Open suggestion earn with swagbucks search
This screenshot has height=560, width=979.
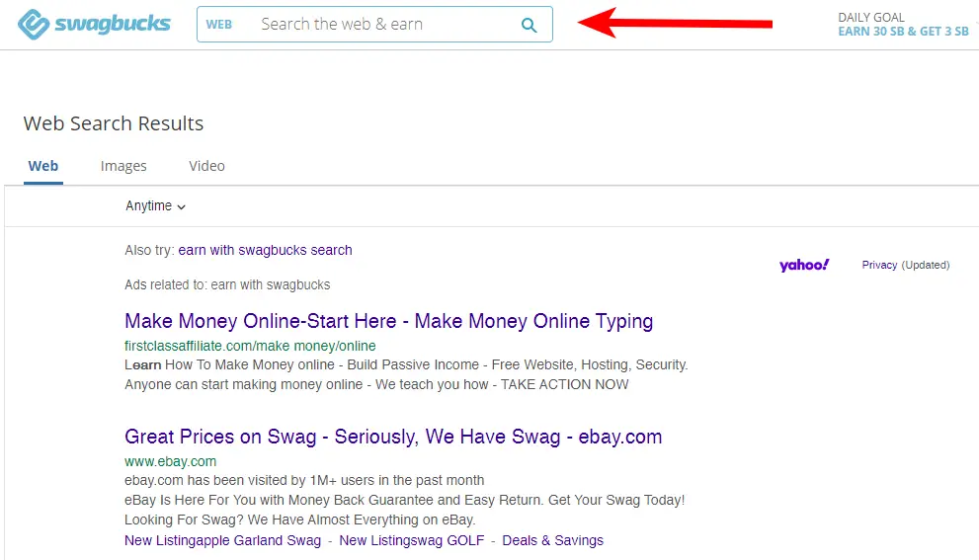point(265,250)
